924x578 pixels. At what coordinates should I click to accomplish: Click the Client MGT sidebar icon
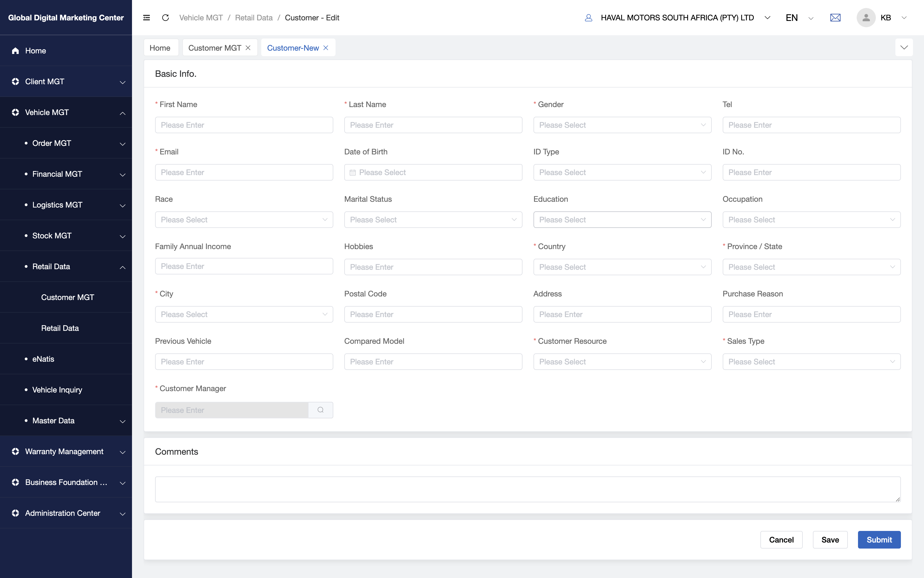pos(15,81)
